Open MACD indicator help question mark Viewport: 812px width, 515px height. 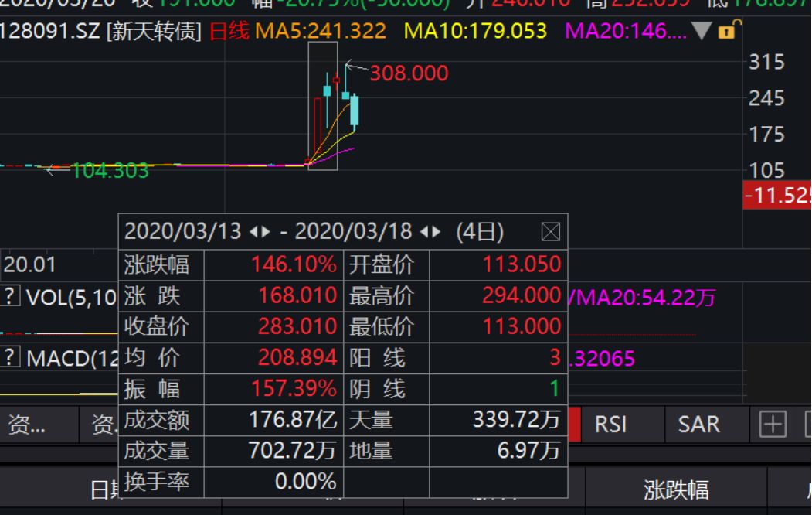(x=10, y=357)
